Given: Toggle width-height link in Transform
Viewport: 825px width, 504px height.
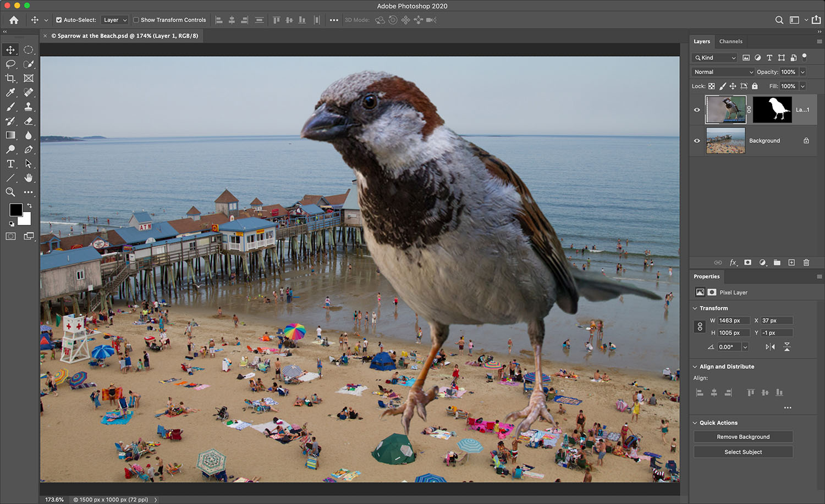Looking at the screenshot, I should 700,326.
